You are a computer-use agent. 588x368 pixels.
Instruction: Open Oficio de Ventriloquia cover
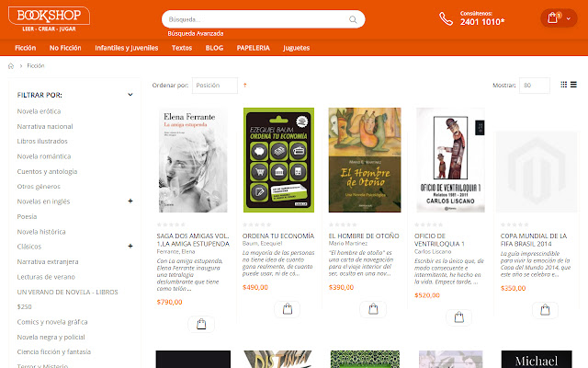pos(450,160)
